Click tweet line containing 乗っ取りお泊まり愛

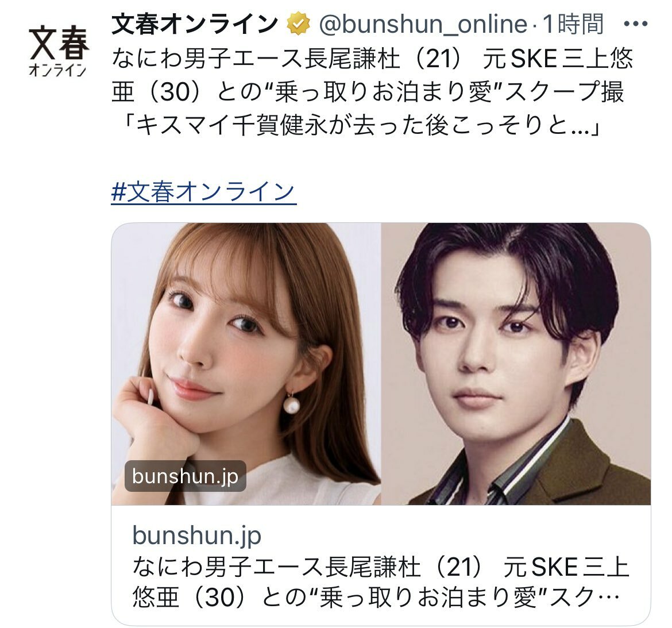point(367,92)
